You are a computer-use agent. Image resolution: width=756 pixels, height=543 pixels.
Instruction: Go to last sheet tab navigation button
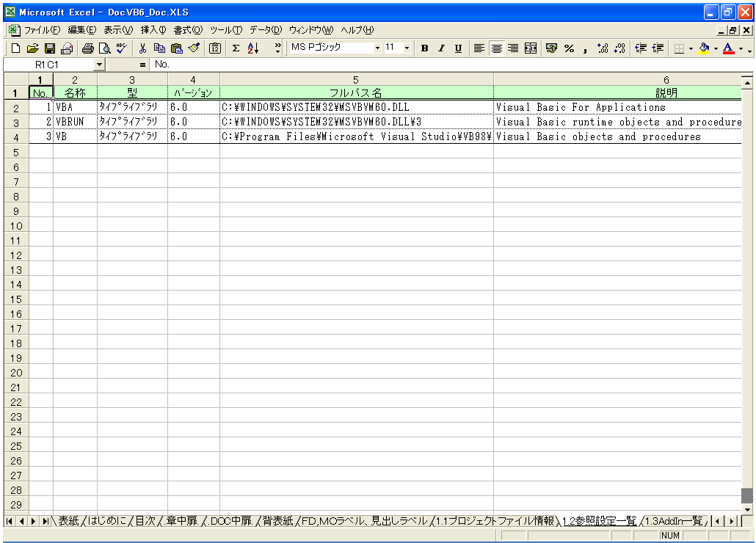click(x=46, y=521)
